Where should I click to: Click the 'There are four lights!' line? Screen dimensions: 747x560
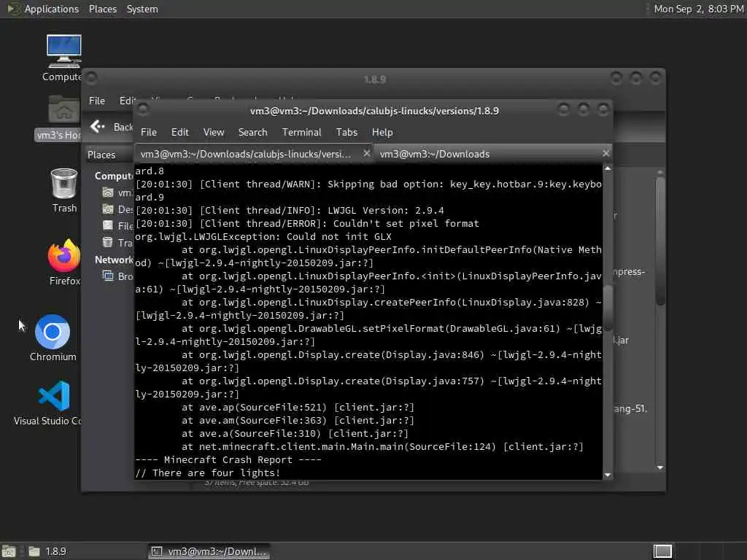coord(207,472)
